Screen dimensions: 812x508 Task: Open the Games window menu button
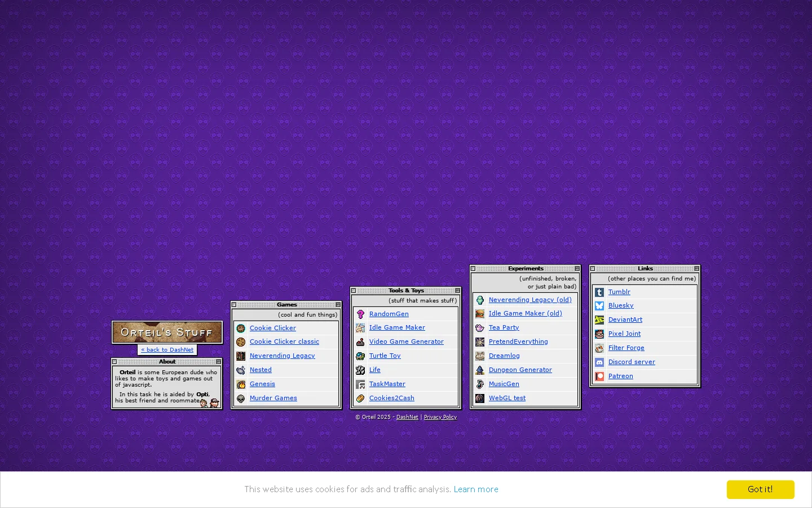338,305
